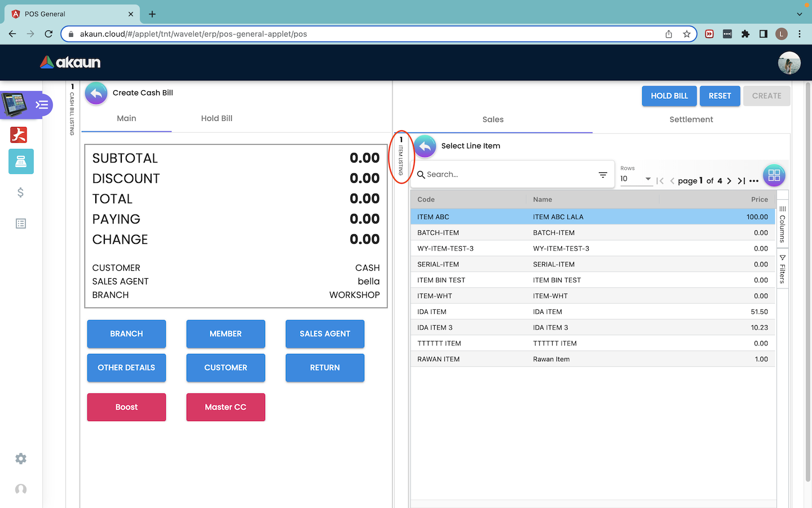The width and height of the screenshot is (812, 508).
Task: Click the Search input field
Action: [507, 175]
